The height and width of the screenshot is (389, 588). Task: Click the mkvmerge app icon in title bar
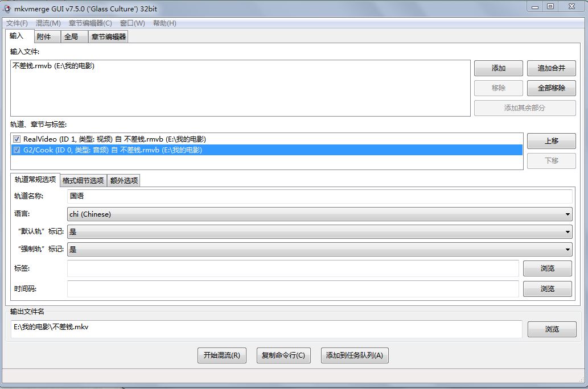pos(7,8)
